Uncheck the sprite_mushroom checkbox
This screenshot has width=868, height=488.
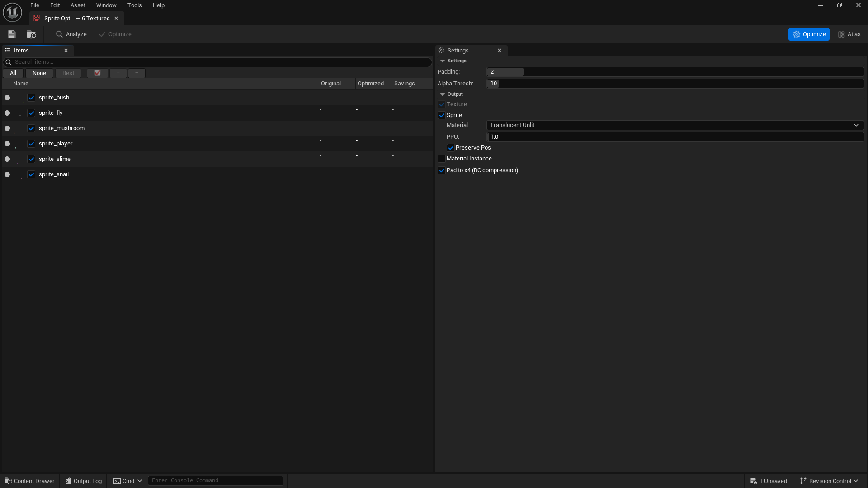(31, 128)
